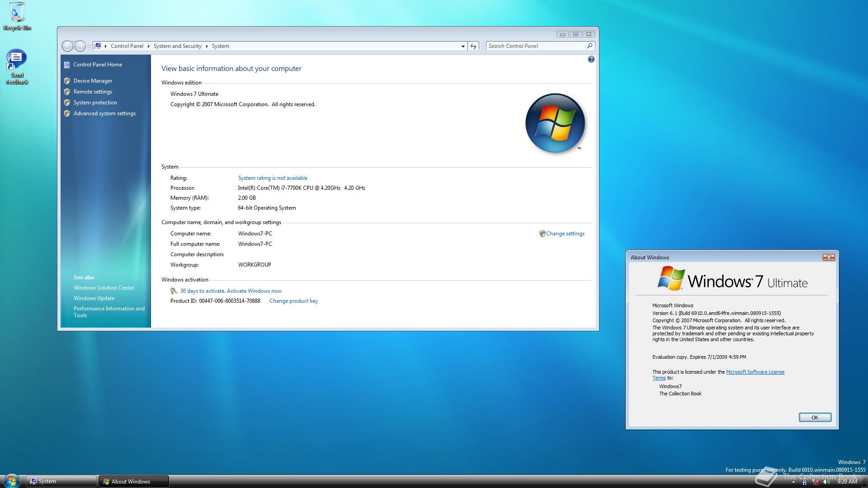This screenshot has width=868, height=488.
Task: Open System protection link
Action: [x=95, y=103]
